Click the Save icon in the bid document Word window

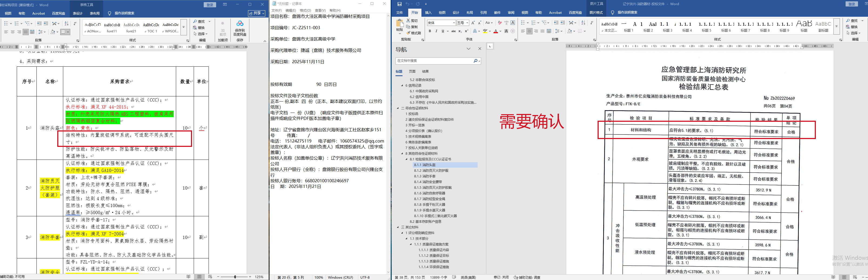[x=399, y=4]
